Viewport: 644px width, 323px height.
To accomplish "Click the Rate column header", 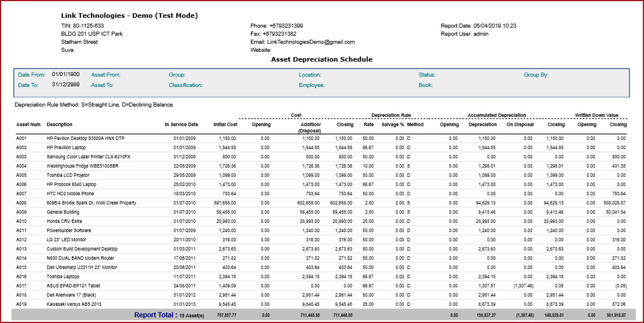I will [368, 124].
